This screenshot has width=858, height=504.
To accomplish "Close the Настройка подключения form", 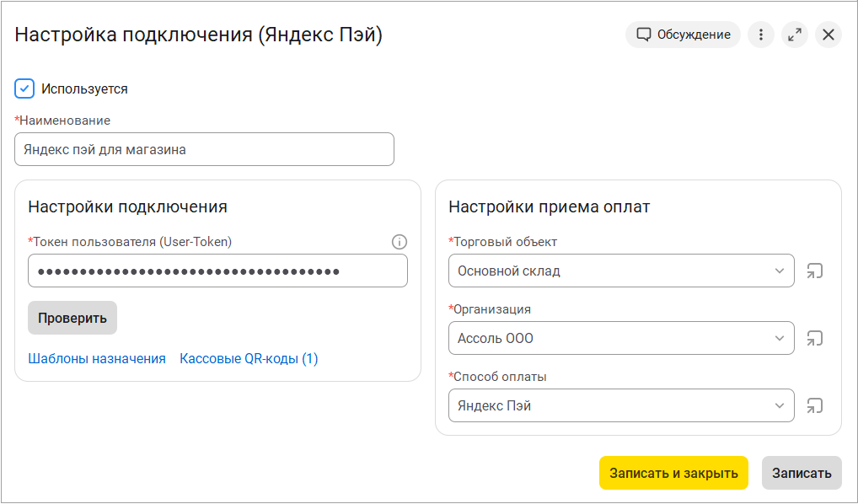I will pyautogui.click(x=829, y=35).
